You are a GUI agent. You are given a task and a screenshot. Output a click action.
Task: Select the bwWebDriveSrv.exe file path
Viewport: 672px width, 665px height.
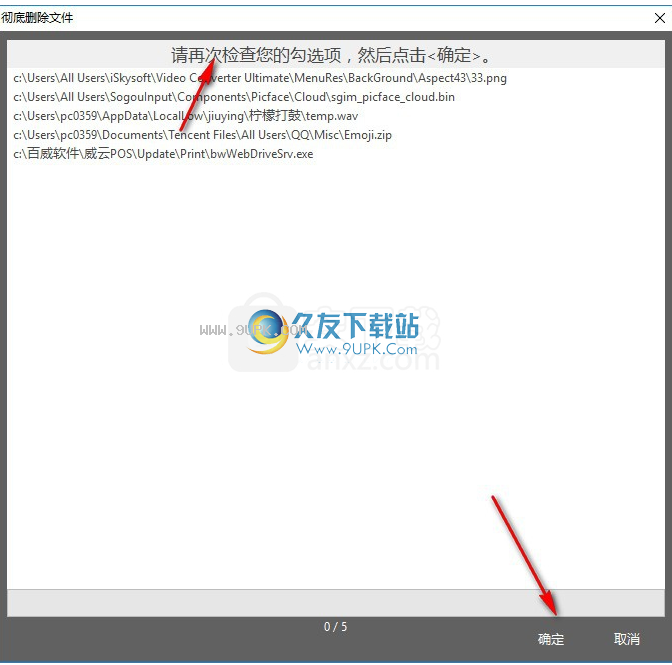pyautogui.click(x=163, y=154)
